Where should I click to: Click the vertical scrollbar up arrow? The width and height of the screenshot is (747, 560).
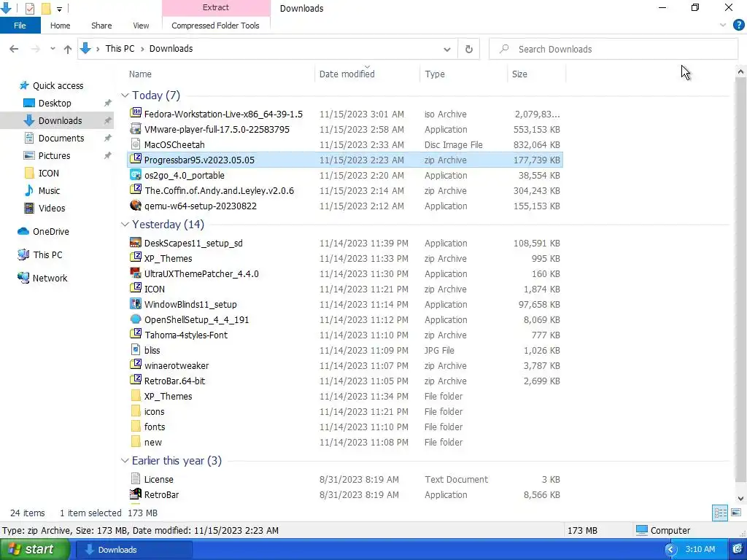tap(740, 72)
